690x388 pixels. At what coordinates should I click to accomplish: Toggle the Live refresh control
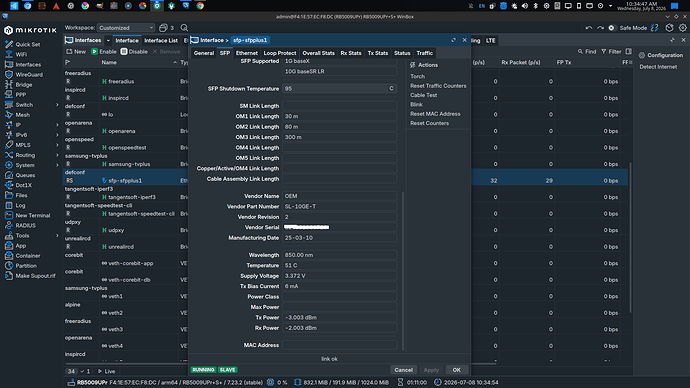pos(106,371)
